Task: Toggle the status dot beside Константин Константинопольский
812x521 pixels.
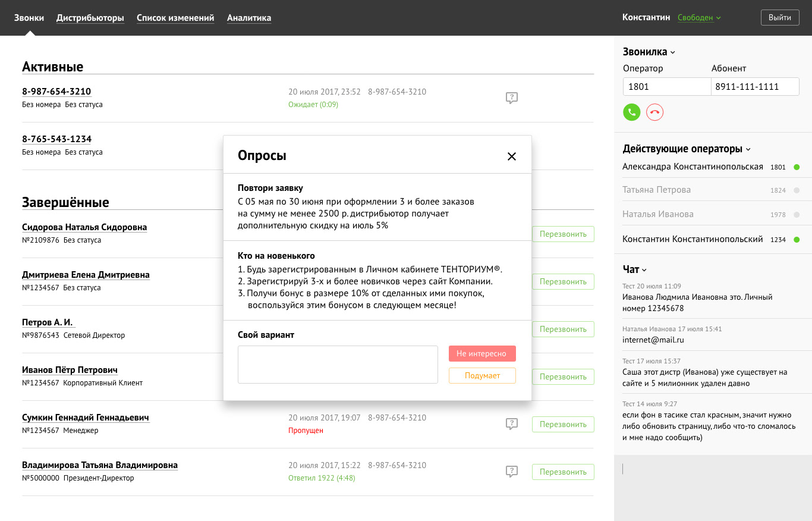Action: pos(797,238)
